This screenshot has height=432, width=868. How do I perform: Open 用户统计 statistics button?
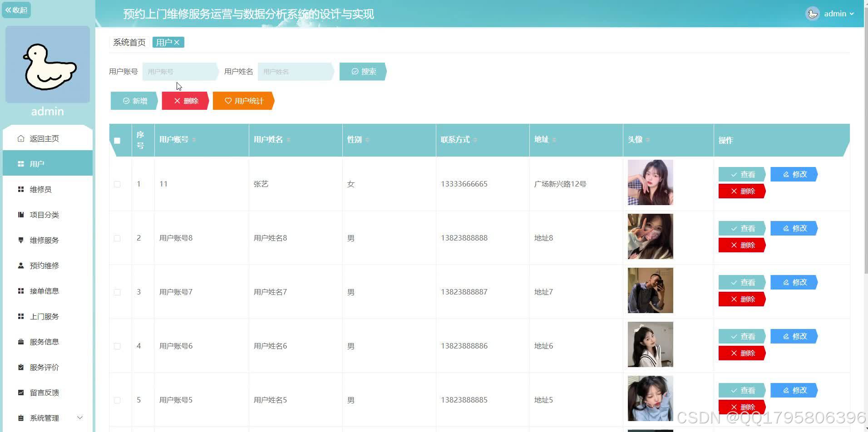click(x=244, y=101)
